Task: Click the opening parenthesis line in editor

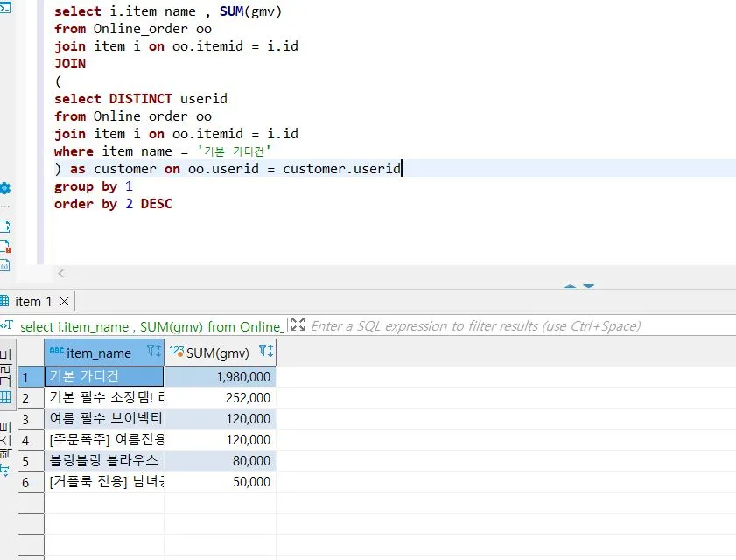Action: 59,81
